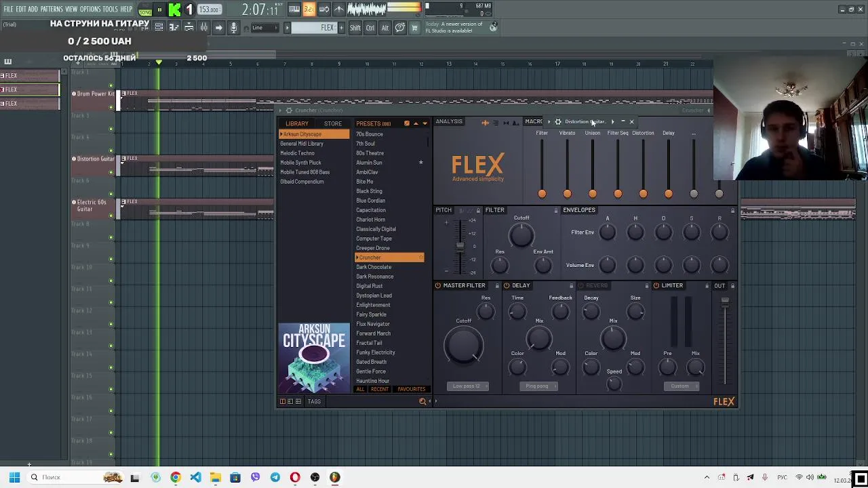Open the TOOLS menu
The width and height of the screenshot is (868, 488).
111,9
